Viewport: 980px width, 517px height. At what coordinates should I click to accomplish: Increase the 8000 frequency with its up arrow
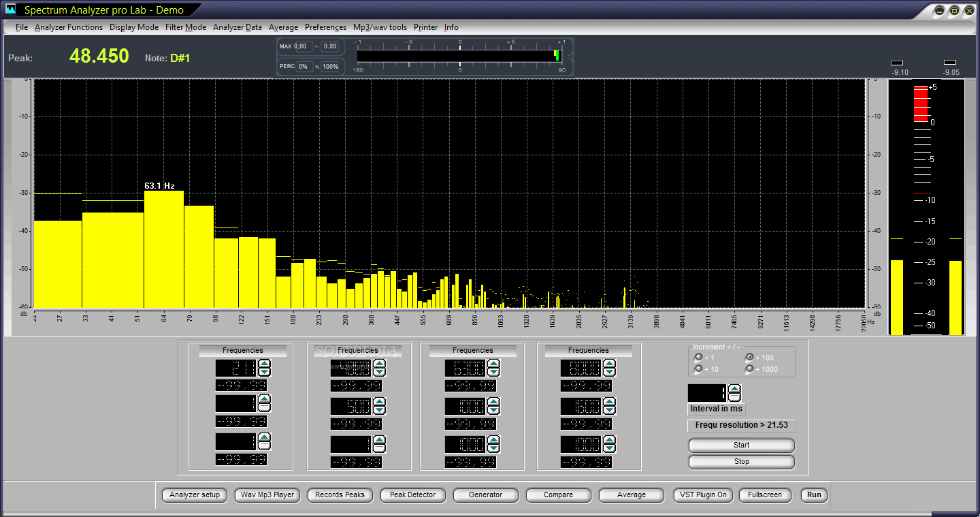point(609,364)
